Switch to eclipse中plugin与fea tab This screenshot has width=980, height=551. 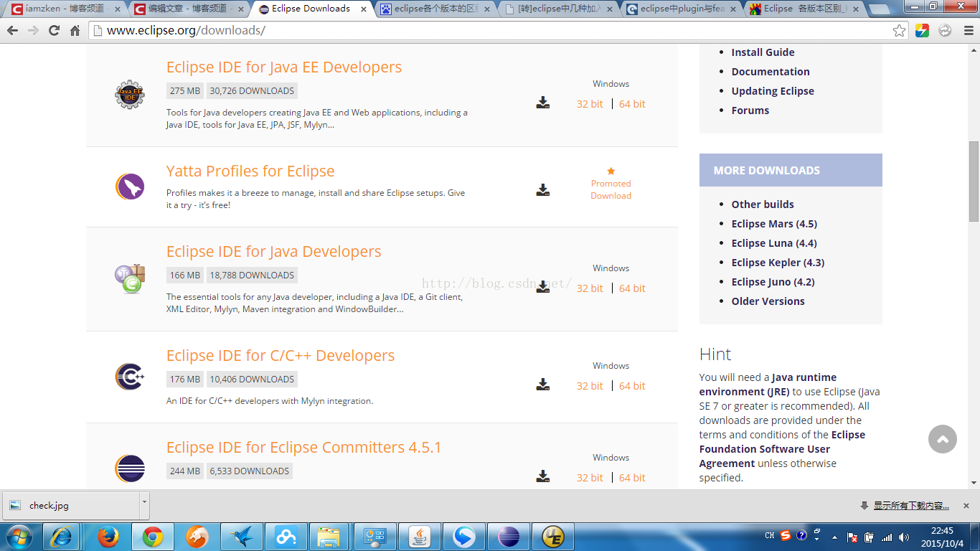(x=680, y=9)
